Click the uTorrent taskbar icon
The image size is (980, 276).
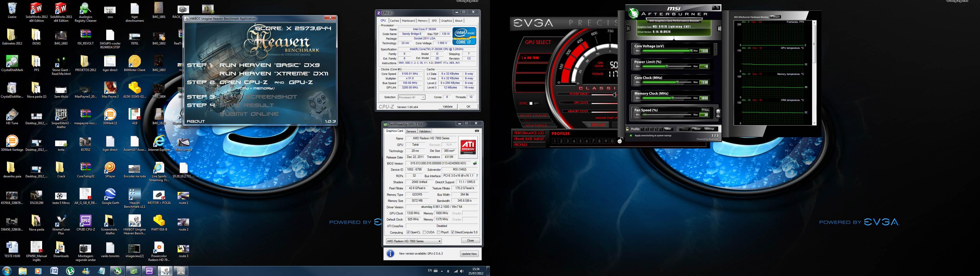click(70, 271)
